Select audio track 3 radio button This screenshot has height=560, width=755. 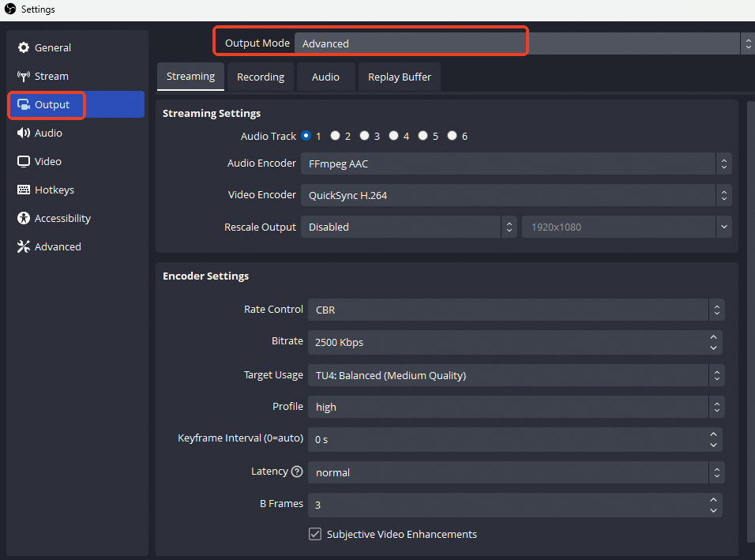click(x=365, y=136)
